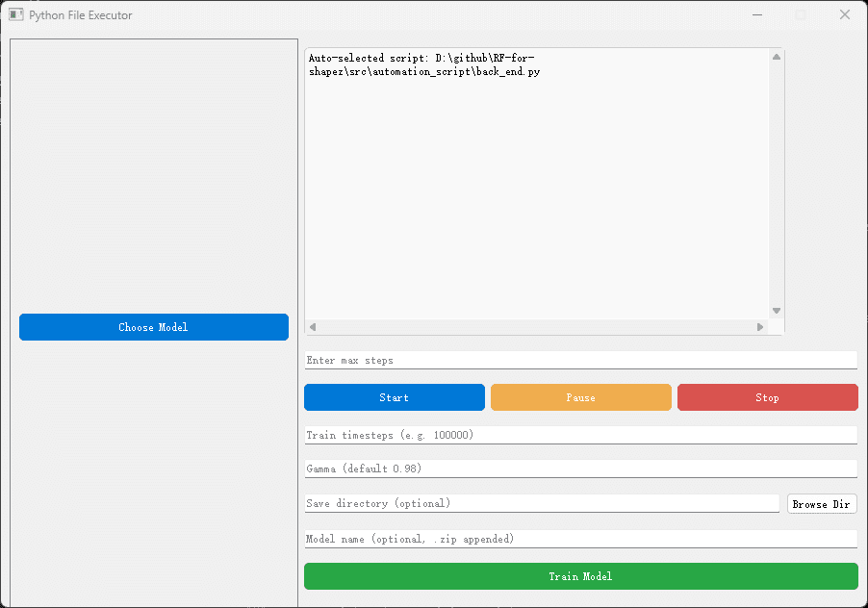Minimize the Python File Executor window

(757, 14)
